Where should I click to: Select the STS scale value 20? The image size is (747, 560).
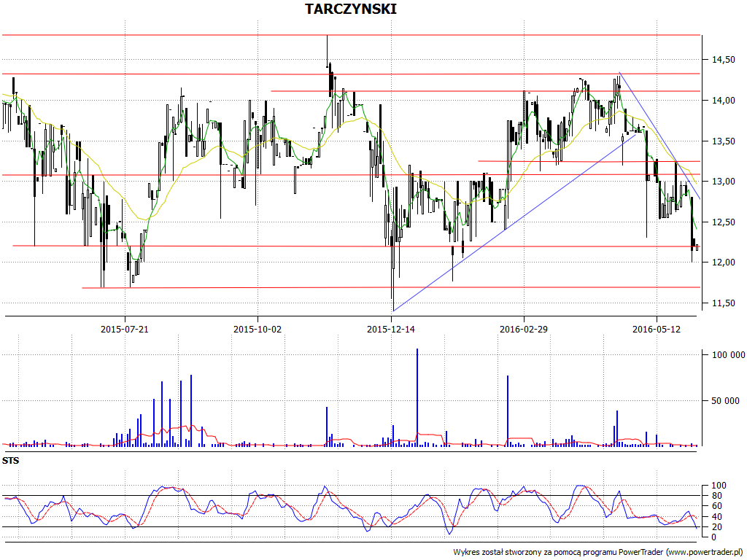(x=716, y=527)
